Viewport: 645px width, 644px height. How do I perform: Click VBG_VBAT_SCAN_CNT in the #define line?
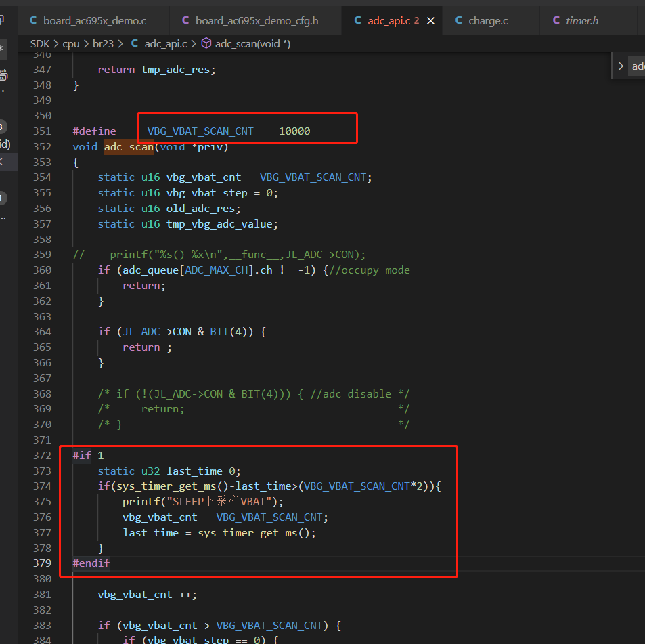pyautogui.click(x=200, y=131)
